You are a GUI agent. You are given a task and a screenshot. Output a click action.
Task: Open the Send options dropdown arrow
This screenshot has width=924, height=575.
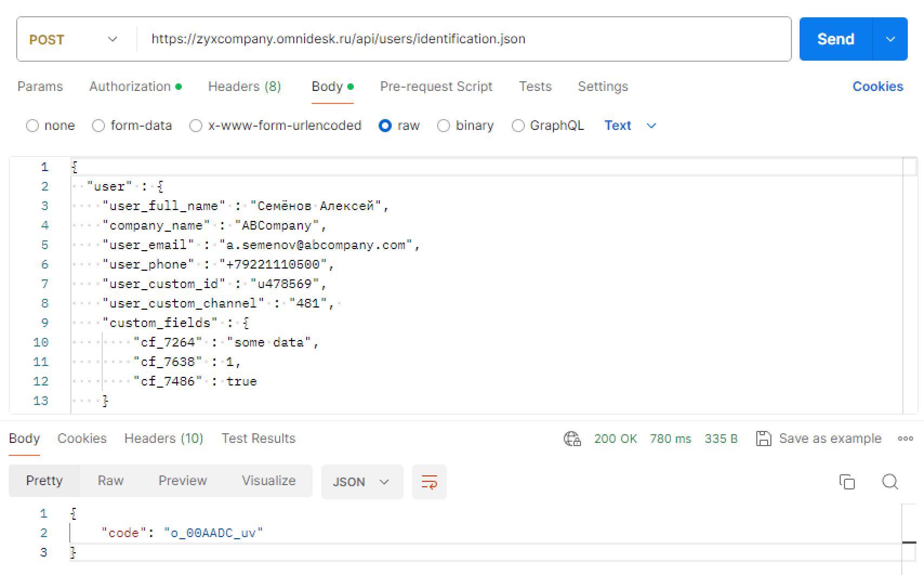point(890,39)
